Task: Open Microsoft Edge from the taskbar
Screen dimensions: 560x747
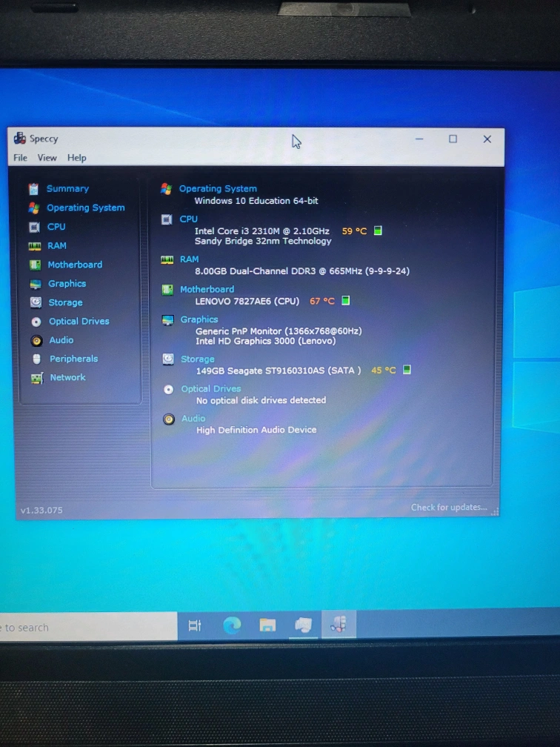Action: 232,625
